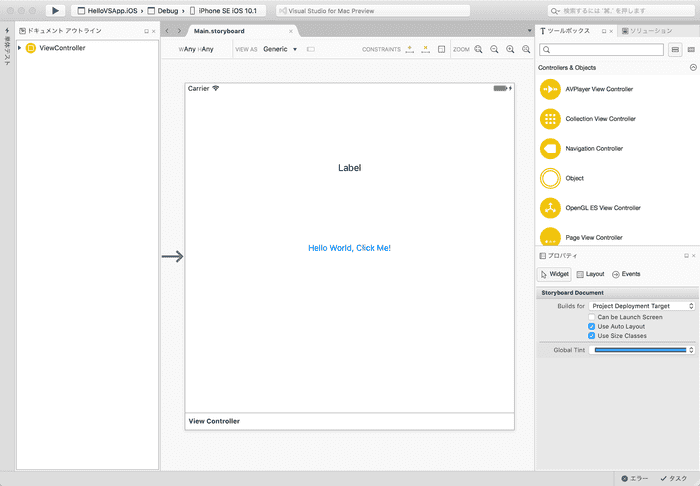Click the AVPlayer View Controller icon
Viewport: 700px width, 486px height.
pyautogui.click(x=550, y=89)
